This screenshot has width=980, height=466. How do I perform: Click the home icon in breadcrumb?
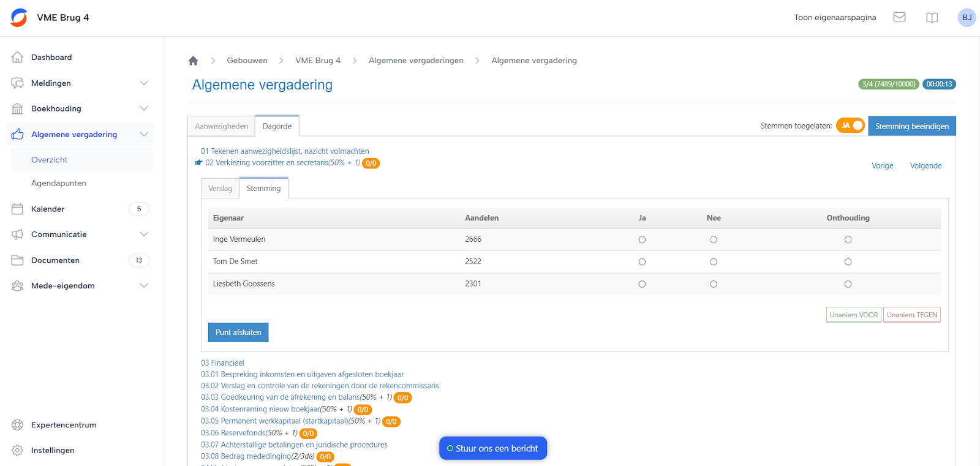193,61
